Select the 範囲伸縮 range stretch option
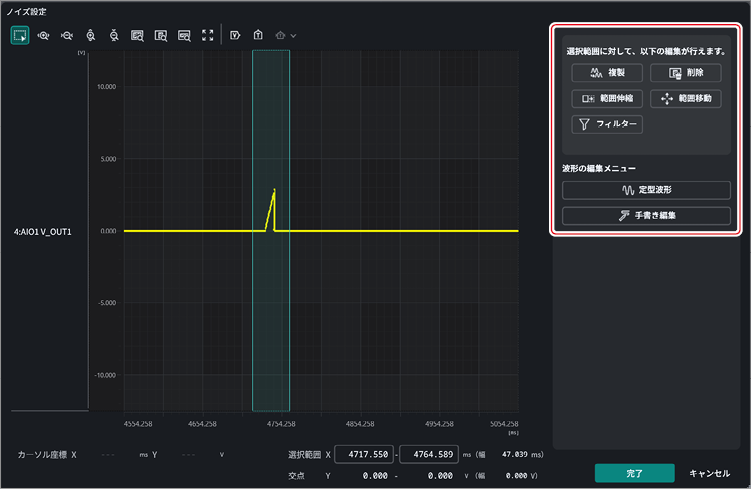Image resolution: width=751 pixels, height=489 pixels. [x=607, y=99]
